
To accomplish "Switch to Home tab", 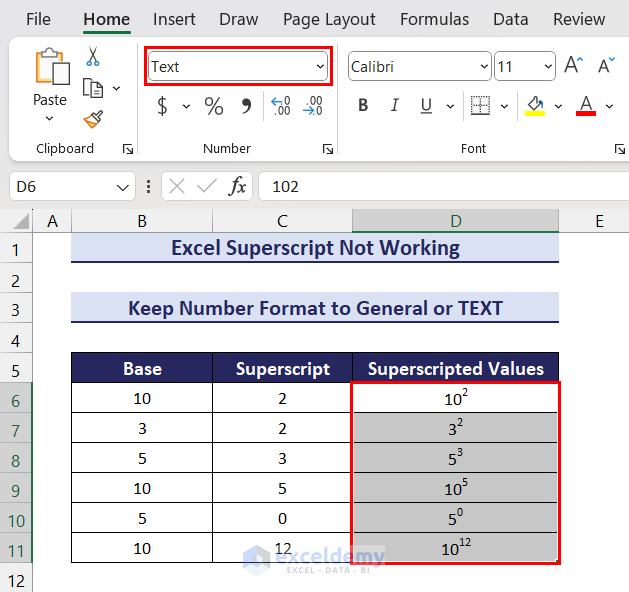I will point(107,19).
